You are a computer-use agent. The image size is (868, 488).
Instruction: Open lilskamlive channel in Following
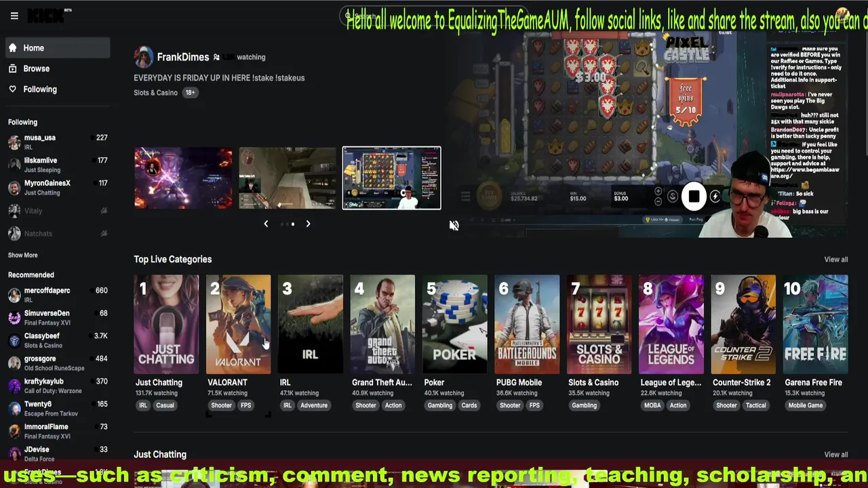[x=57, y=165]
